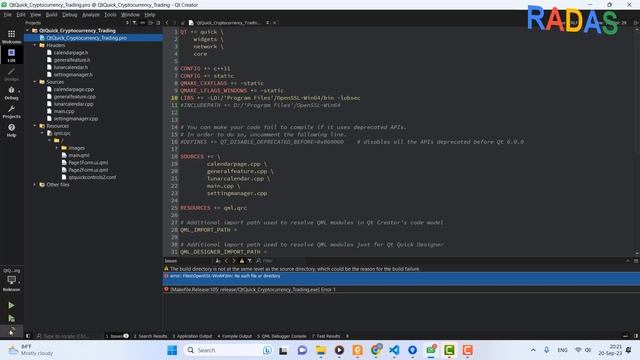Go to previous issue in Issues pane
Viewport: 640px width, 360px height.
(x=226, y=260)
